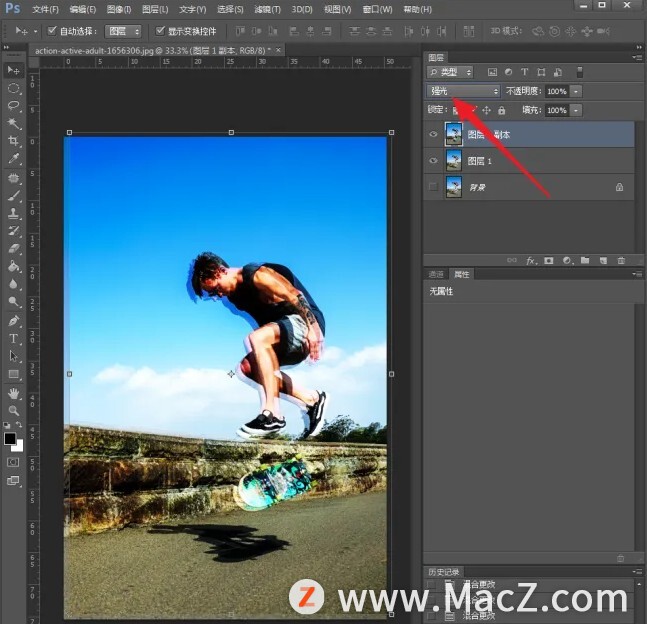The width and height of the screenshot is (647, 624).
Task: Click the fx layer style icon
Action: point(531,260)
